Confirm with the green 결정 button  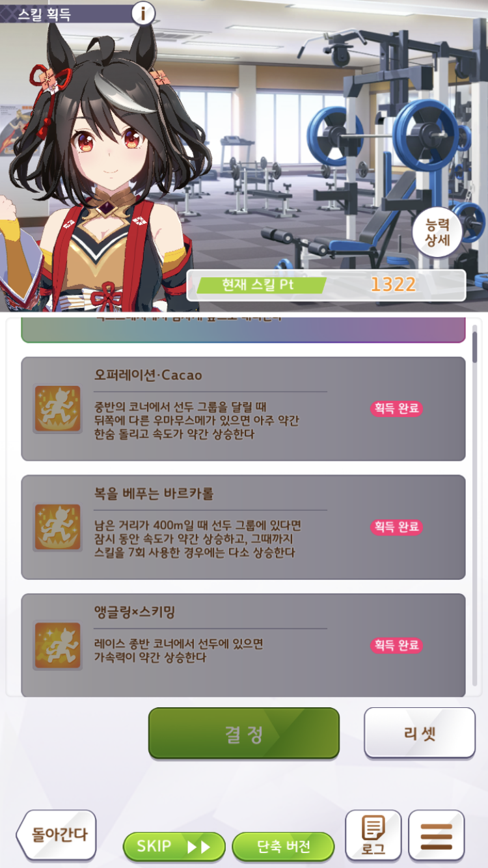pos(244,733)
